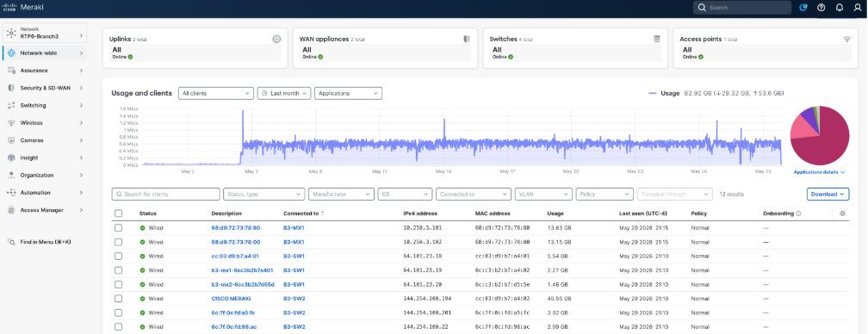Check the box for row 64.101.23.19
868x334 pixels.
(119, 270)
